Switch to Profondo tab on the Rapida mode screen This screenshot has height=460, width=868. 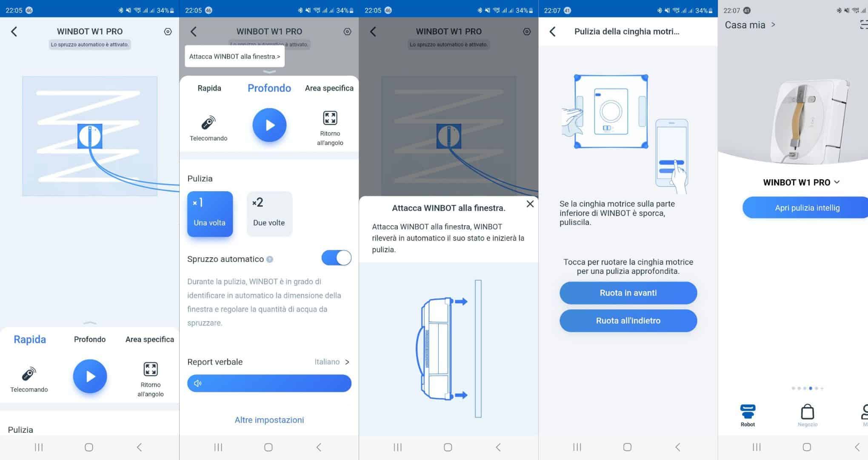pos(90,339)
